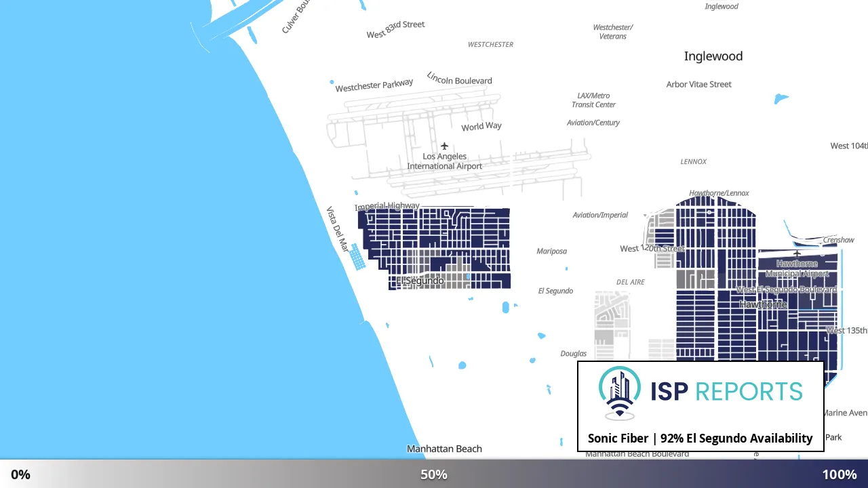868x488 pixels.
Task: Click the Lincoln Boulevard label
Action: point(460,79)
